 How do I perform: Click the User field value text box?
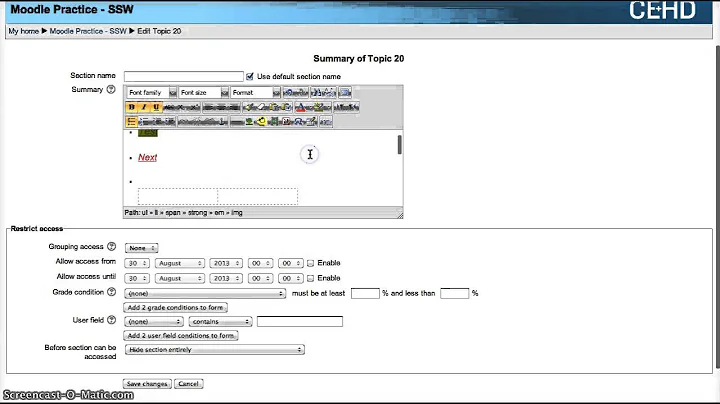click(x=300, y=321)
